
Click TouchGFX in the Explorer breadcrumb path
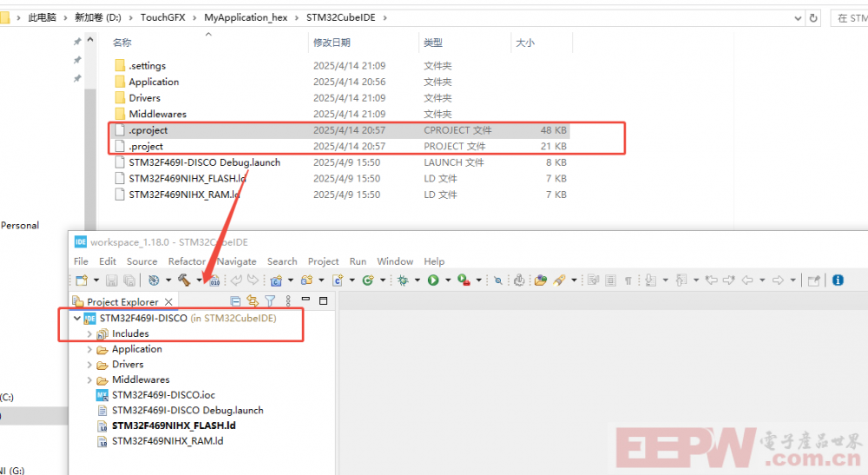point(163,17)
